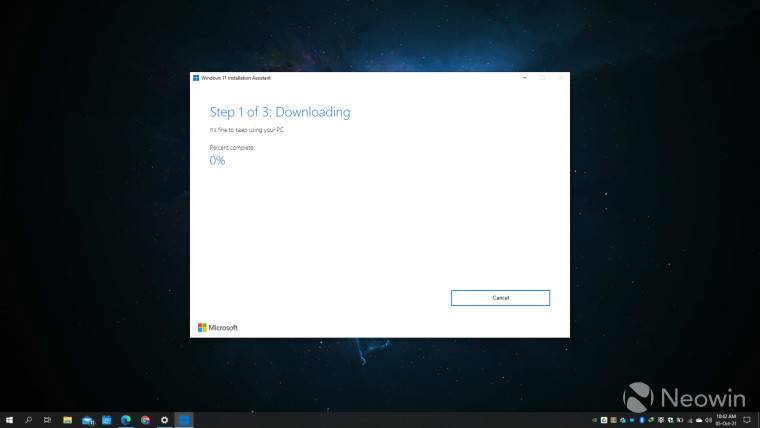This screenshot has height=428, width=760.
Task: Click the Bluetooth tray icon
Action: (x=642, y=420)
